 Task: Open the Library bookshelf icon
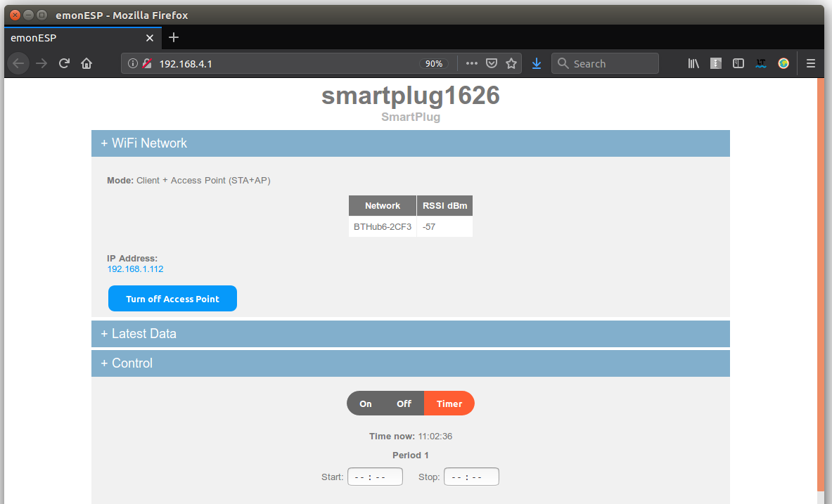tap(693, 64)
